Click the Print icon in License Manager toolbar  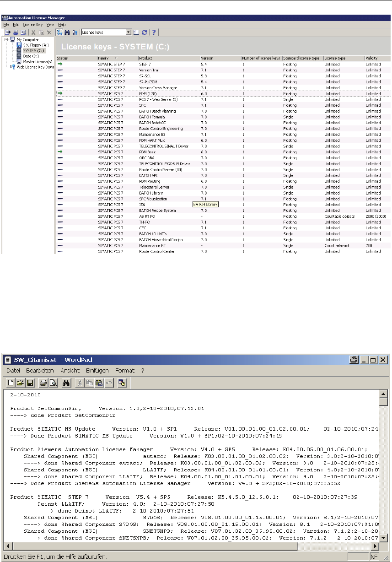click(x=15, y=32)
